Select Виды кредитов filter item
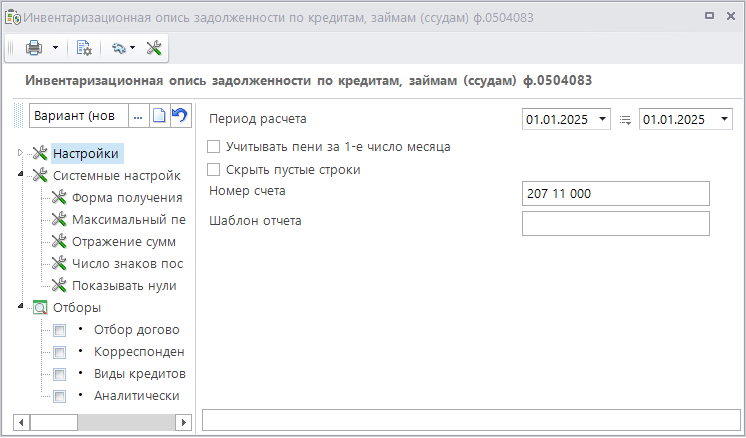Screen dimensions: 746x438 click(139, 374)
